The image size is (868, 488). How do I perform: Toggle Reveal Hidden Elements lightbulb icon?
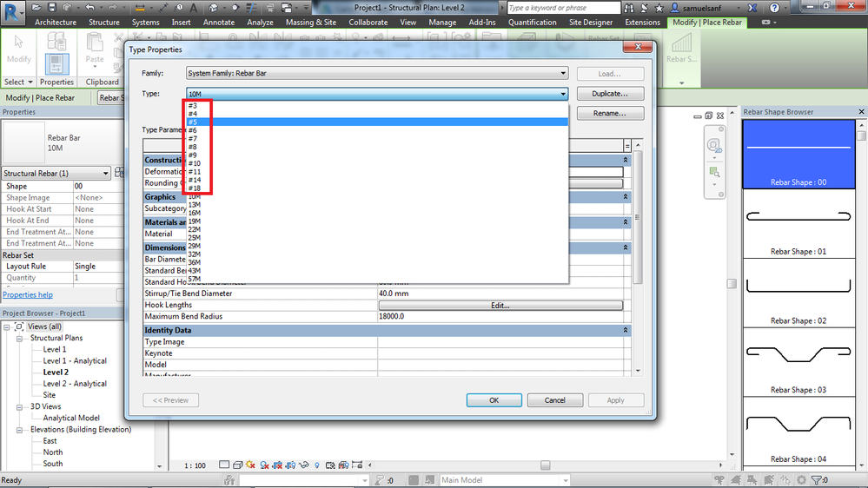[x=317, y=465]
